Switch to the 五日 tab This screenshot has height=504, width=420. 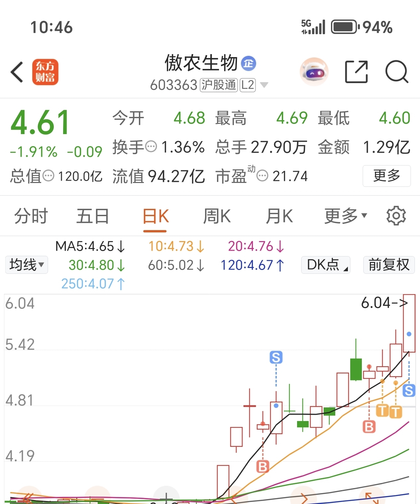[93, 216]
